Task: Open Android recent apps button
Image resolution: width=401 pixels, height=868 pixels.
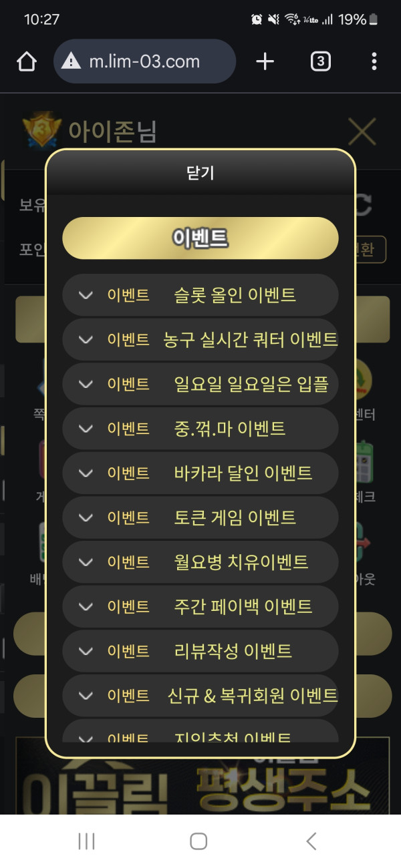Action: click(86, 841)
